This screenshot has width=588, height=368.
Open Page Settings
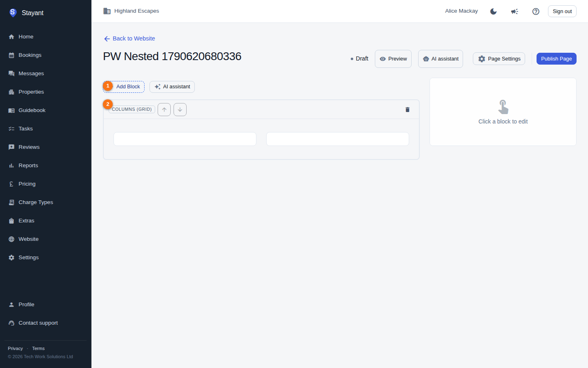499,59
